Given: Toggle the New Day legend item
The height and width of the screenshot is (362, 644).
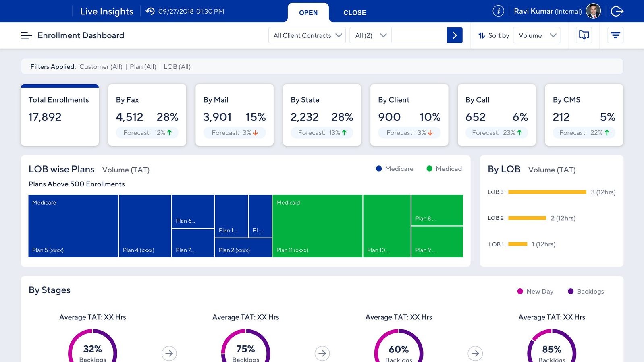Looking at the screenshot, I should (535, 292).
